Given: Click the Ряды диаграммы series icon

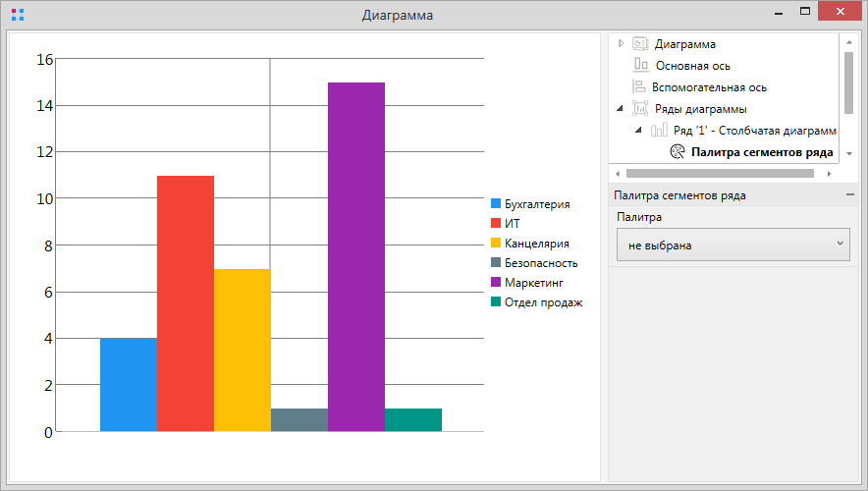Looking at the screenshot, I should pyautogui.click(x=640, y=109).
